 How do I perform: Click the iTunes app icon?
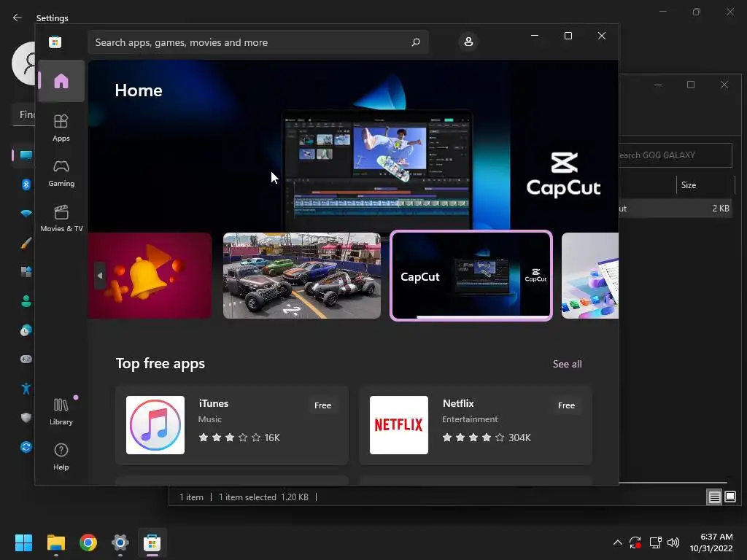(155, 425)
